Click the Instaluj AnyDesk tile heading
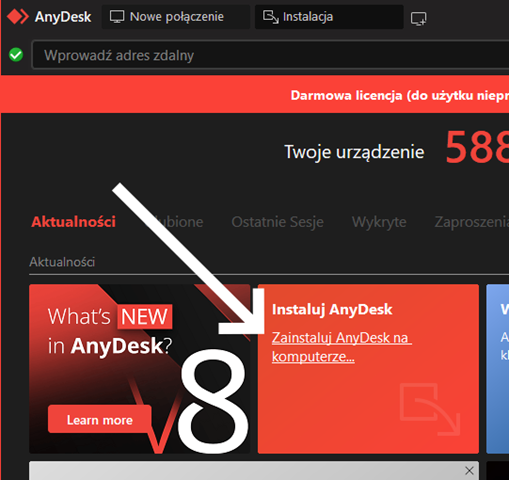This screenshot has width=509, height=480. 332,309
